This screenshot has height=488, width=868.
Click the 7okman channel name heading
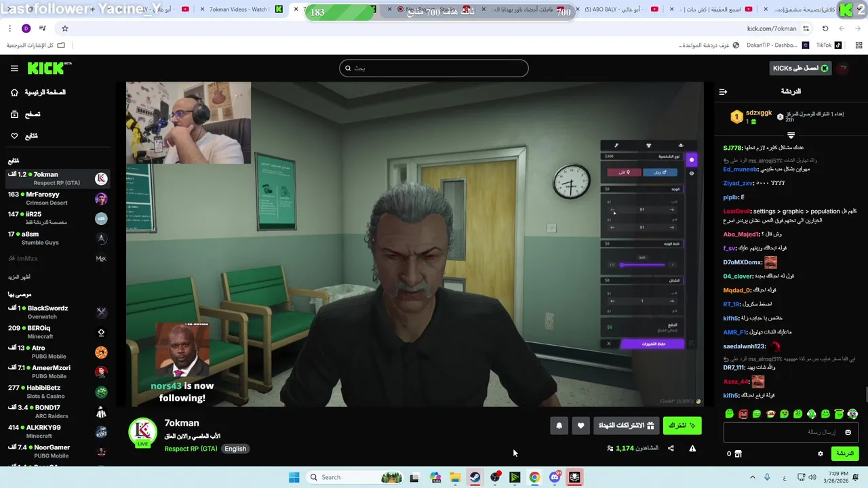pos(182,423)
